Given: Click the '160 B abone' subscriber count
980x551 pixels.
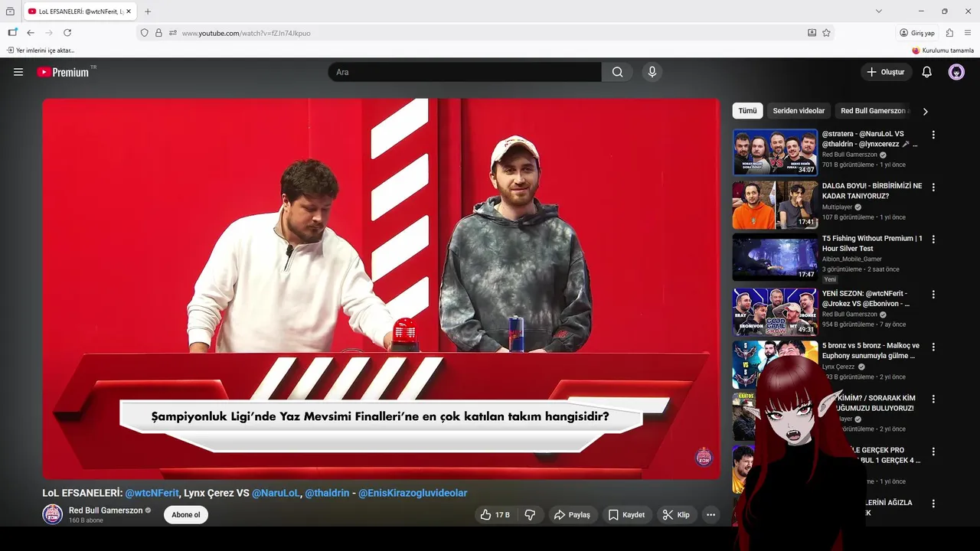Looking at the screenshot, I should pos(86,520).
